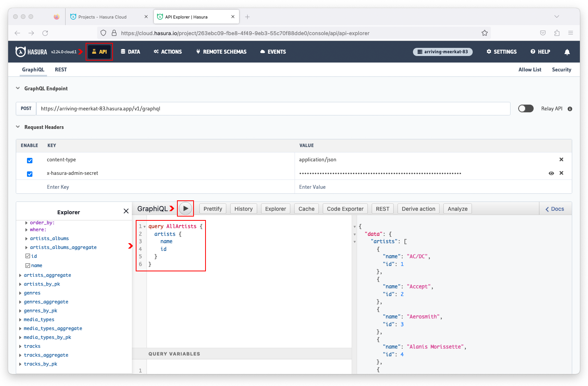Uncheck the name field in Explorer
Image resolution: width=588 pixels, height=386 pixels.
click(28, 266)
